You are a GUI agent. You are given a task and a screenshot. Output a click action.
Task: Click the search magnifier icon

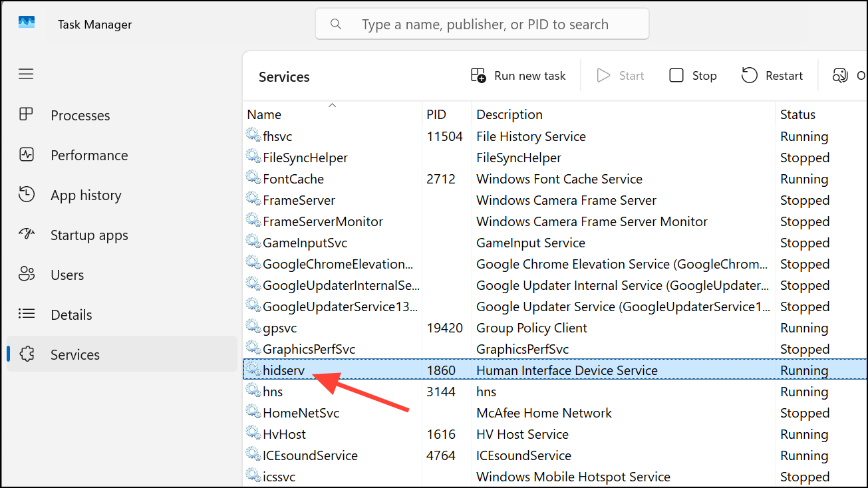(335, 24)
